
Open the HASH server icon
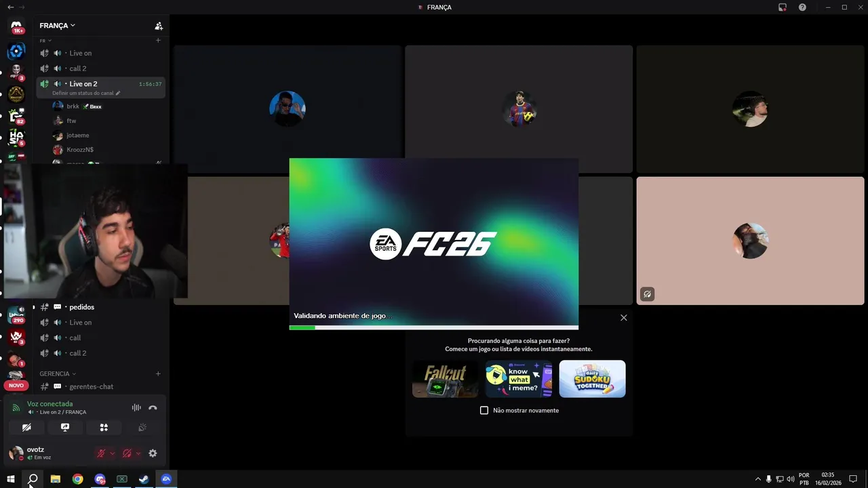16,138
